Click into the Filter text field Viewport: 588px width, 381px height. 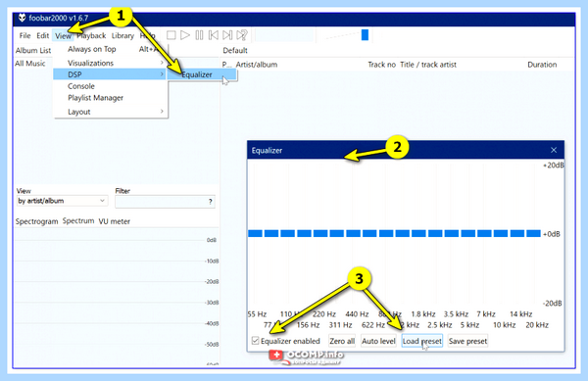tap(161, 202)
